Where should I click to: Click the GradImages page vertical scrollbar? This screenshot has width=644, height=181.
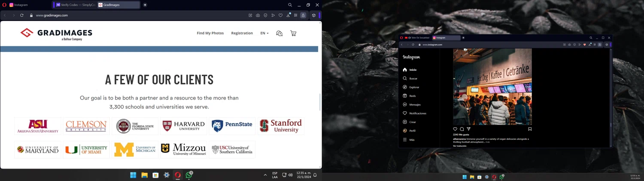tap(320, 102)
